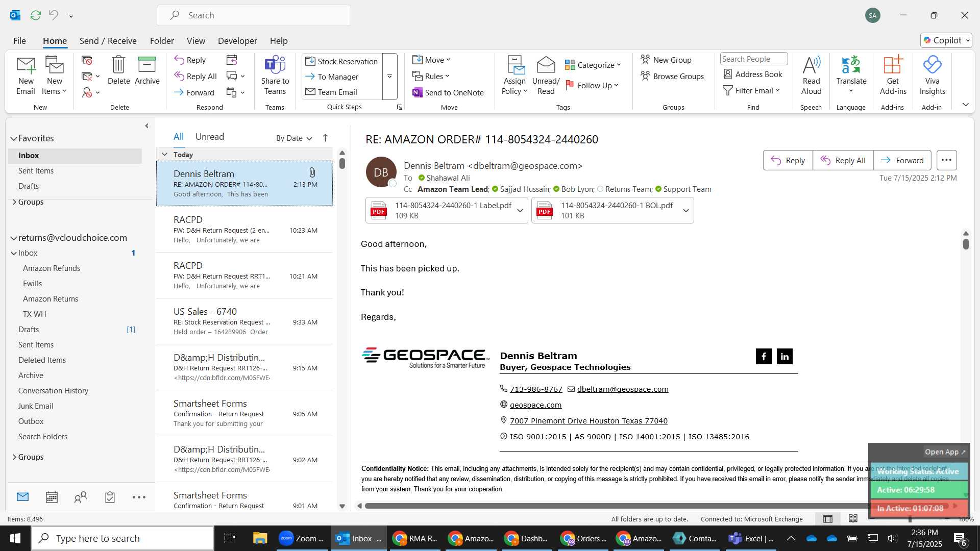Screen dimensions: 980x551
Task: Open the By Date sort dropdown
Action: point(294,138)
